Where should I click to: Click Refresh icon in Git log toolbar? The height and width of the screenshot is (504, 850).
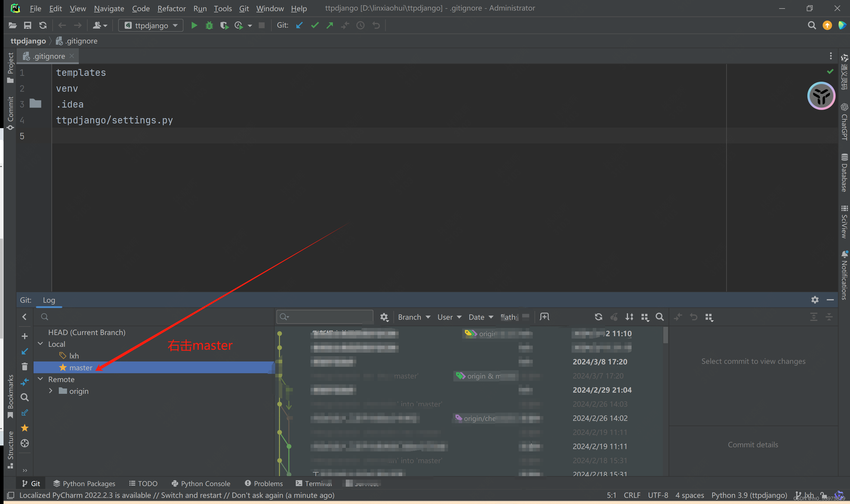(x=598, y=317)
